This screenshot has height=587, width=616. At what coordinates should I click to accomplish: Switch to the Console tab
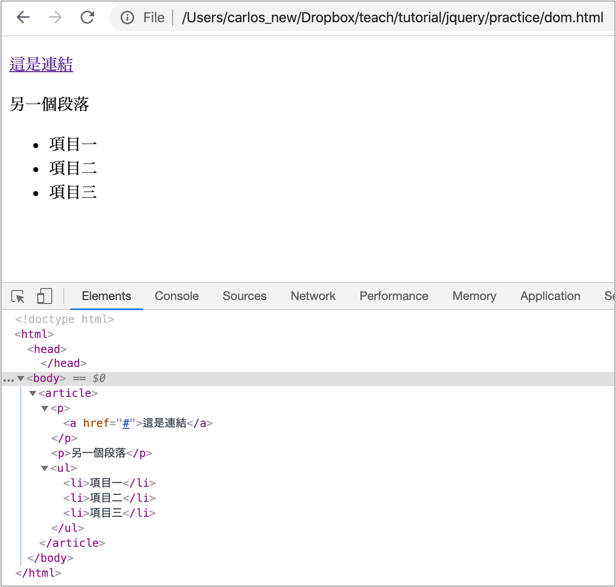(x=176, y=296)
